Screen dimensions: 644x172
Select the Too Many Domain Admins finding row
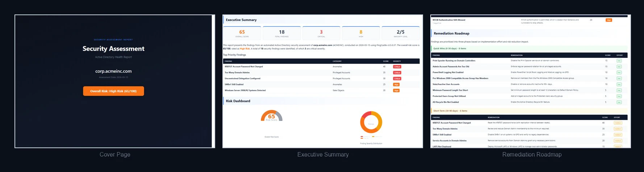(321, 73)
